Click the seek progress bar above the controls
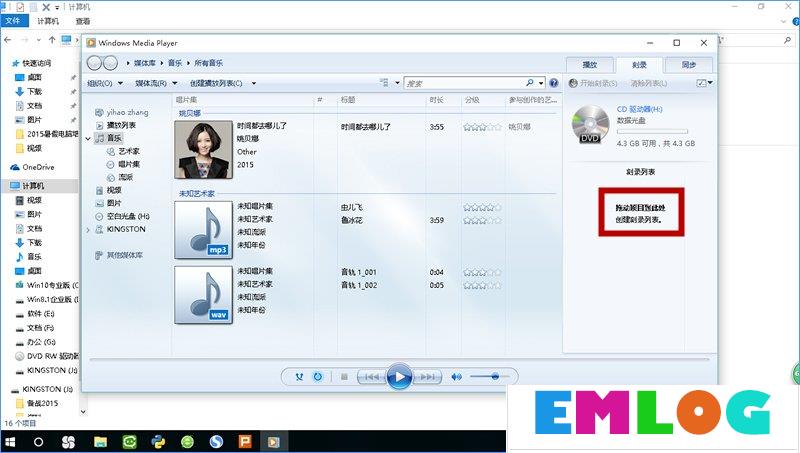The image size is (800, 453). 399,359
